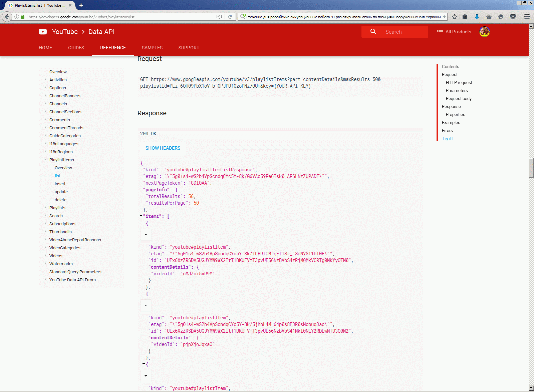Viewport: 534px width, 392px height.
Task: Open the SUPPORT tab
Action: 189,48
